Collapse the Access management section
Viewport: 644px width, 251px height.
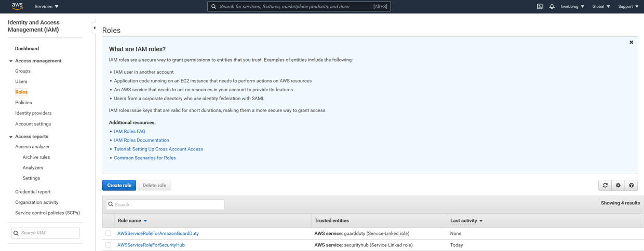tap(10, 61)
